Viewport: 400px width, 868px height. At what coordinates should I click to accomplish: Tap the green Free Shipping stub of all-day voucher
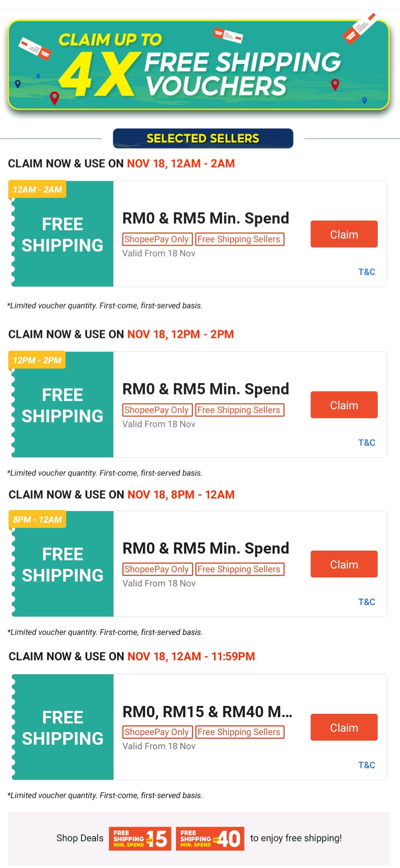pyautogui.click(x=63, y=728)
